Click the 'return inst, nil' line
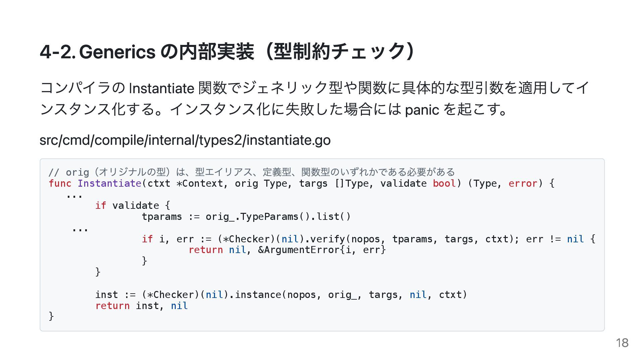This screenshot has width=644, height=362. tap(141, 306)
